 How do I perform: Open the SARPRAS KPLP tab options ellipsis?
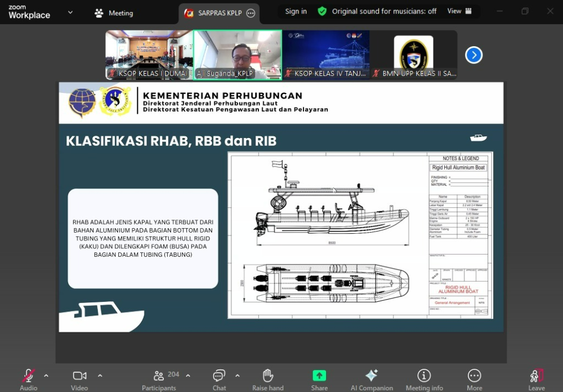(x=251, y=14)
